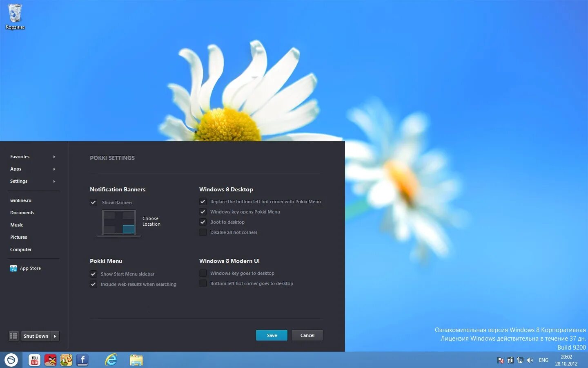
Task: Open Cut the Rope from the taskbar
Action: (x=66, y=360)
